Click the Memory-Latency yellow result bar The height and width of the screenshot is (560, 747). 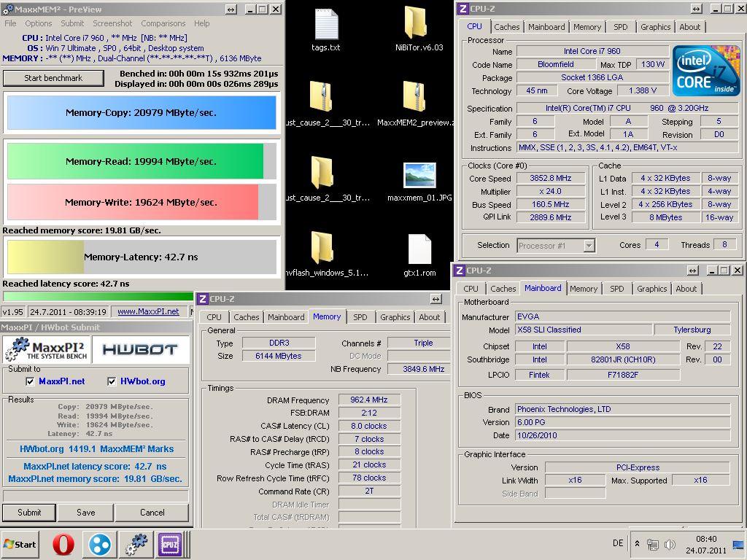pos(142,257)
